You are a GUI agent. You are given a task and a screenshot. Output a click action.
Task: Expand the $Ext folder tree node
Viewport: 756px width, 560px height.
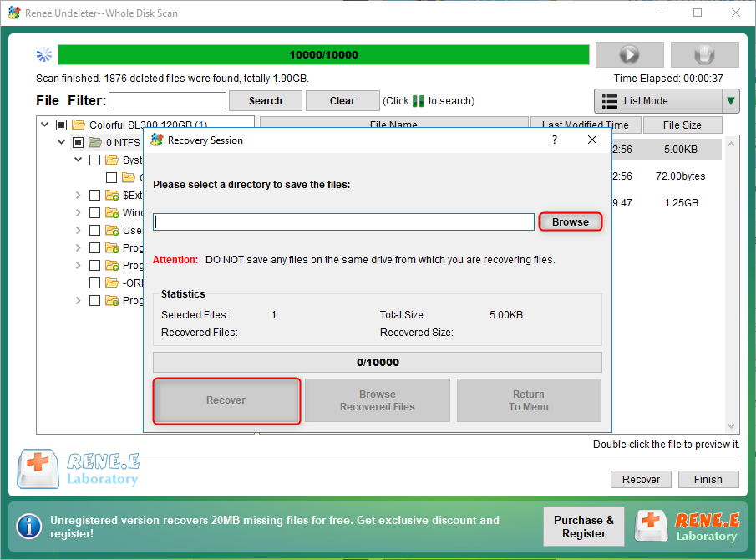click(78, 196)
